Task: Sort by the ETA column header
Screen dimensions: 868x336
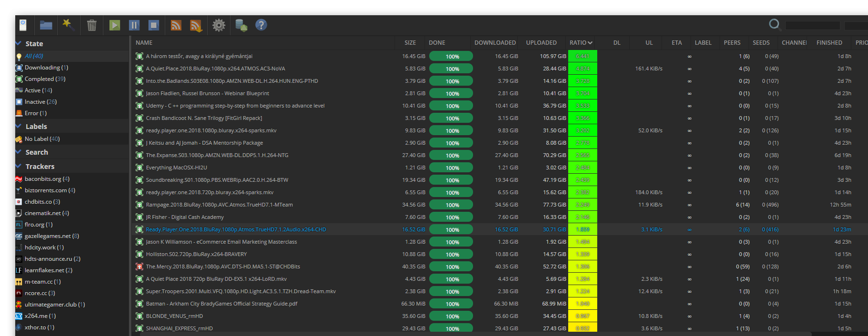Action: [677, 43]
